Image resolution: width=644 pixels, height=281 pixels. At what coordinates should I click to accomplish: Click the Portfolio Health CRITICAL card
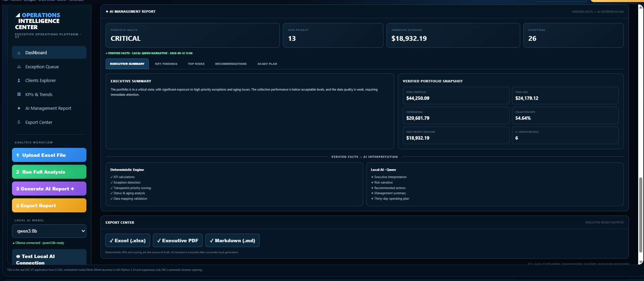[193, 35]
